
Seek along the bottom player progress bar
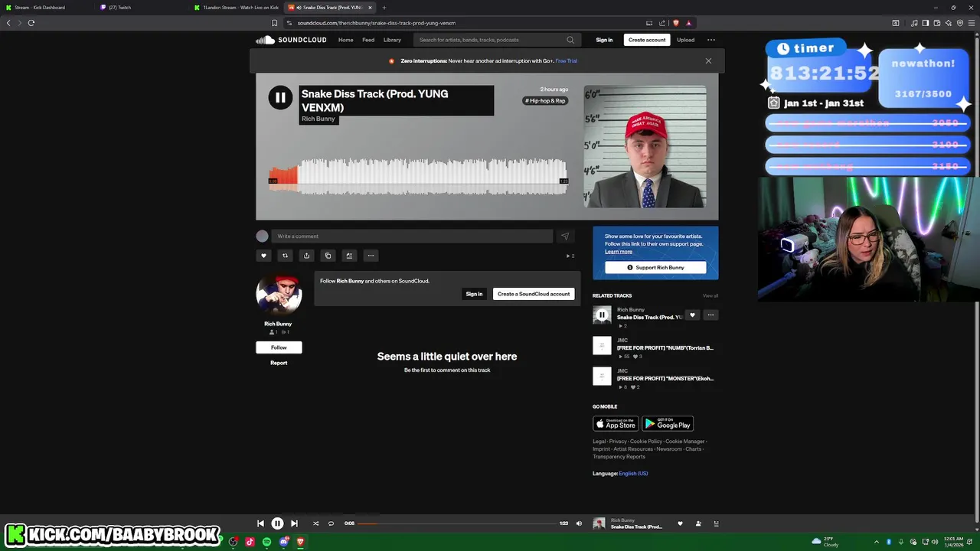457,523
